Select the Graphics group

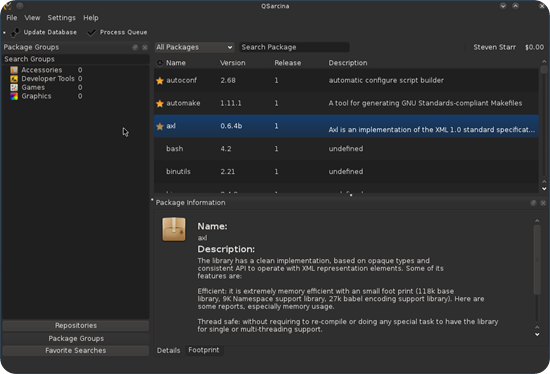(36, 96)
